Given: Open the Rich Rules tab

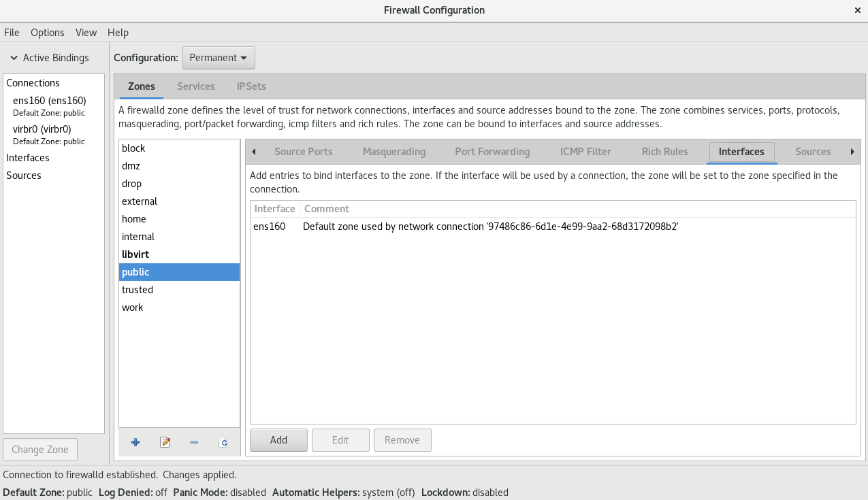Looking at the screenshot, I should (x=665, y=152).
